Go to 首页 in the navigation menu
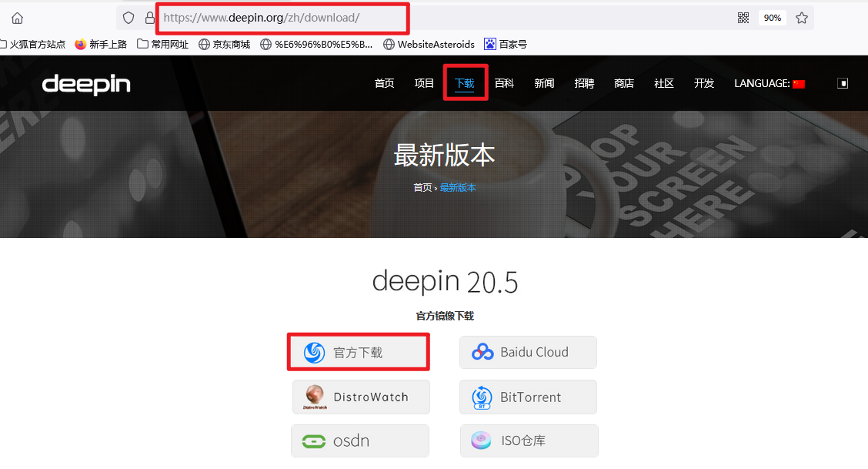This screenshot has width=868, height=469. pos(384,84)
